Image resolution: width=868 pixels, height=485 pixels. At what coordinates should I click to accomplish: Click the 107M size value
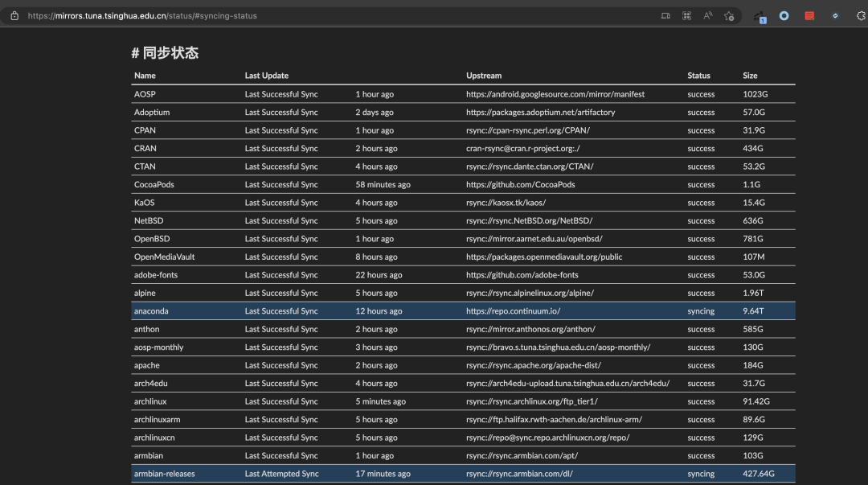pos(753,257)
